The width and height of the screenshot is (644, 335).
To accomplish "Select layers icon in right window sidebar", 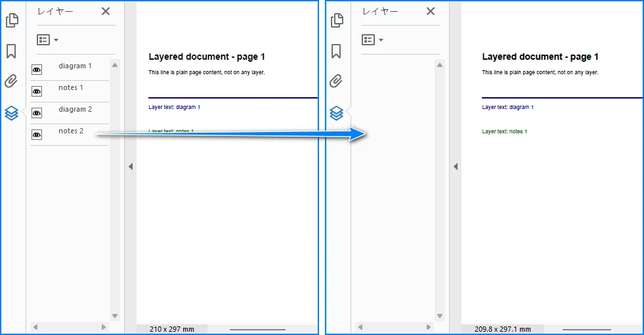I will [336, 112].
